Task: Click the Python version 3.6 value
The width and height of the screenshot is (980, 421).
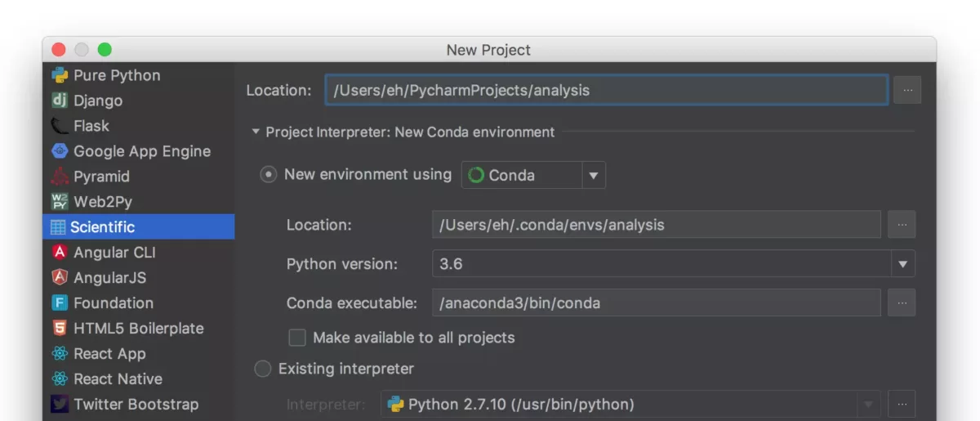Action: pos(451,264)
